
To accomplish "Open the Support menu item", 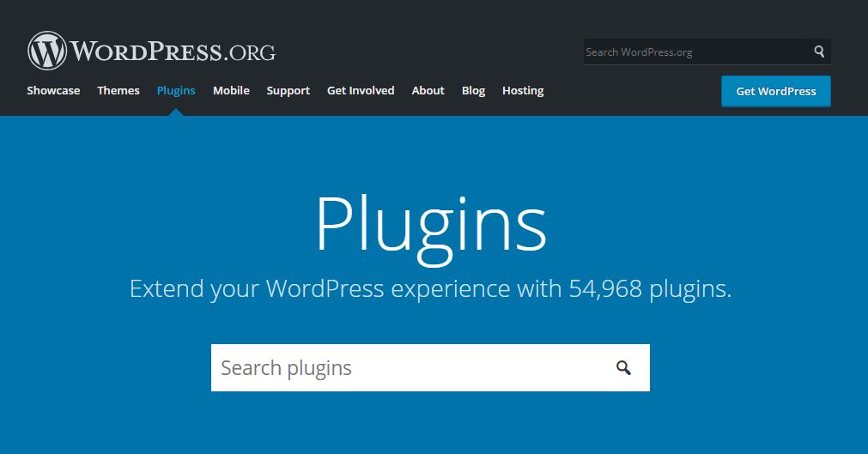I will (x=288, y=91).
